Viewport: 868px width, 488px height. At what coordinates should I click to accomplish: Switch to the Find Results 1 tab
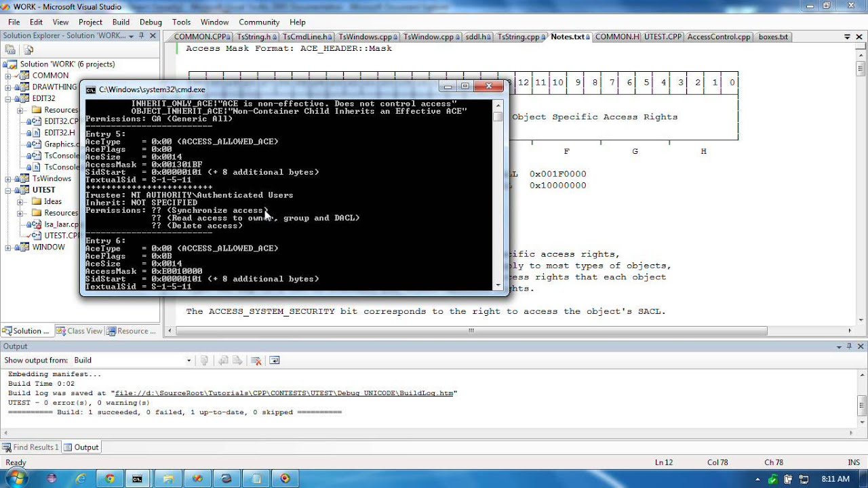pos(31,447)
